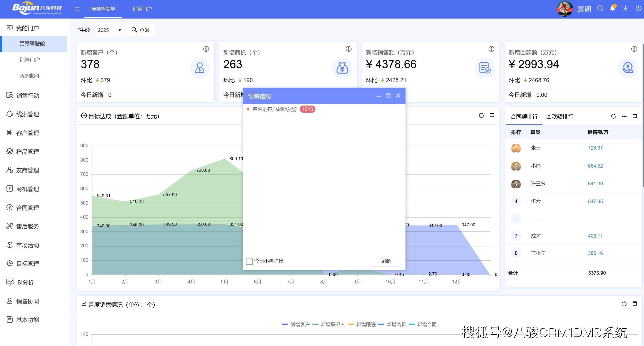Open 应跟进客户超期预警 entry

tap(274, 109)
